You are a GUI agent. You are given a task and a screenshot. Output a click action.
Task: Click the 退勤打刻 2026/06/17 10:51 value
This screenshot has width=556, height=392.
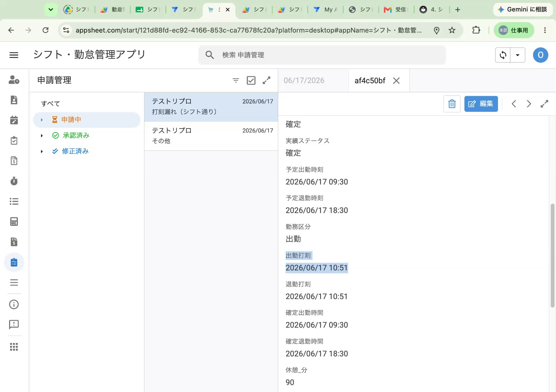coord(317,297)
